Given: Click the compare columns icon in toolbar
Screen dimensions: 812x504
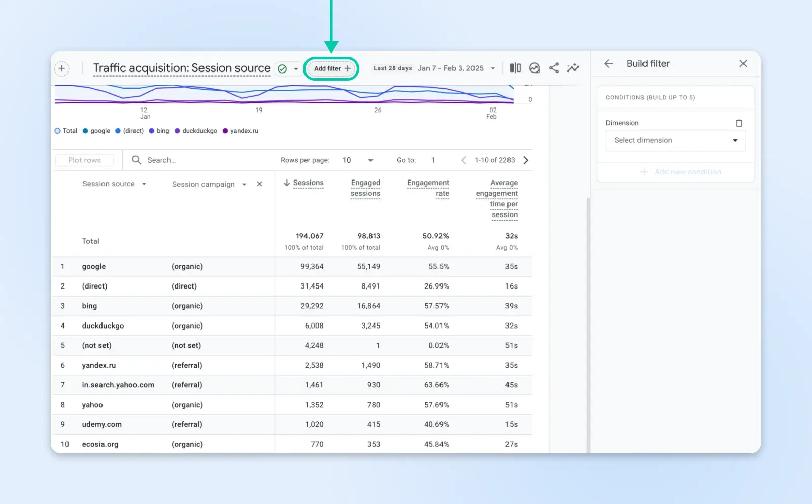Looking at the screenshot, I should point(515,68).
